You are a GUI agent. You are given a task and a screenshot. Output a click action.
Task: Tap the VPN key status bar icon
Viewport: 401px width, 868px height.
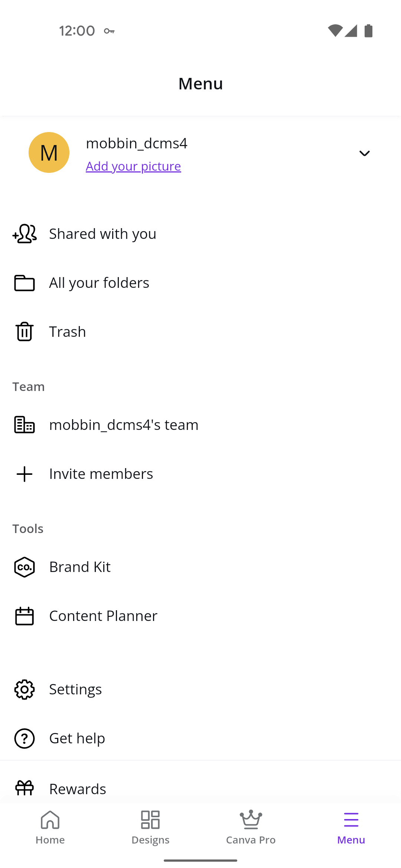pyautogui.click(x=109, y=31)
